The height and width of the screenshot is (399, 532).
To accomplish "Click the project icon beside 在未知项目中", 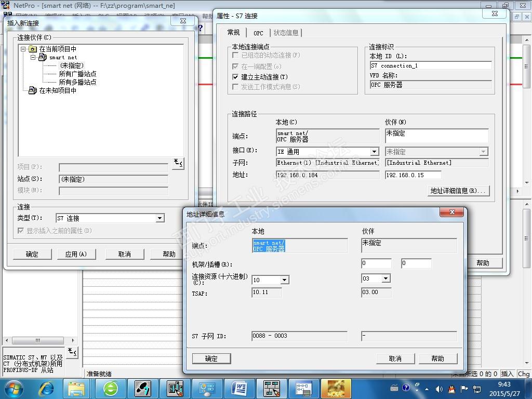I will (33, 90).
